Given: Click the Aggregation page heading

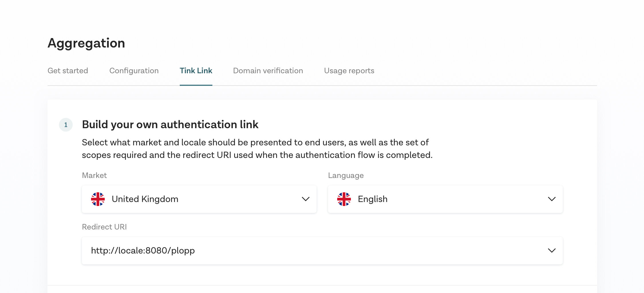Looking at the screenshot, I should [x=86, y=43].
